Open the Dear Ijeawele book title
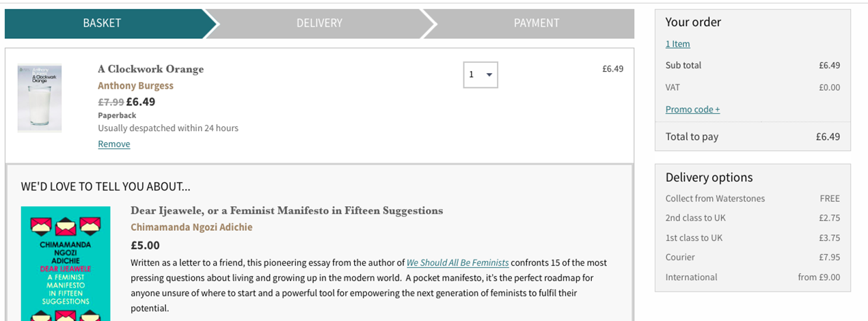Screen dimensions: 868x321 point(286,210)
